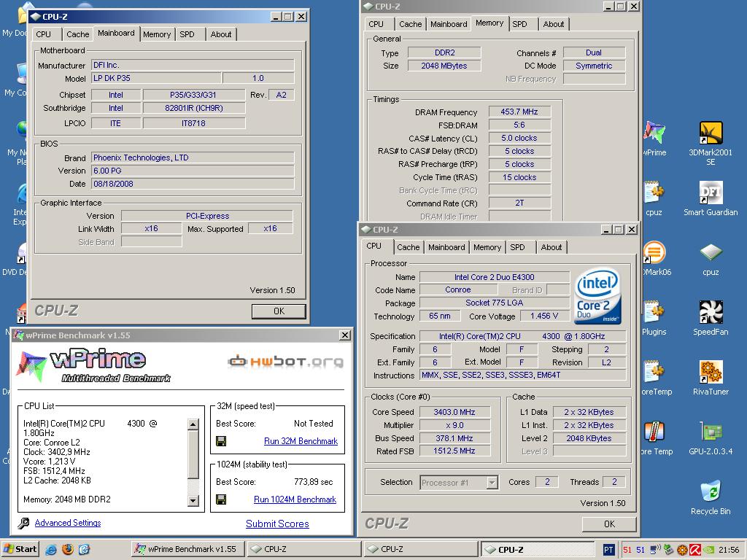Open Firefox from the quick launch bar
The height and width of the screenshot is (560, 747).
pos(68,550)
